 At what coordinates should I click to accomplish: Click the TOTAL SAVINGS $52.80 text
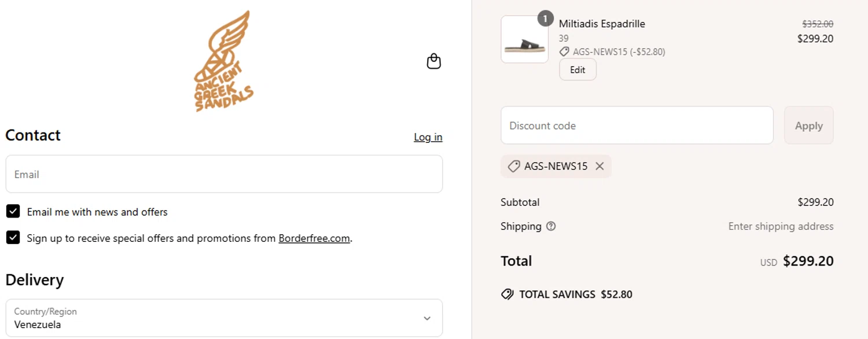(x=576, y=294)
